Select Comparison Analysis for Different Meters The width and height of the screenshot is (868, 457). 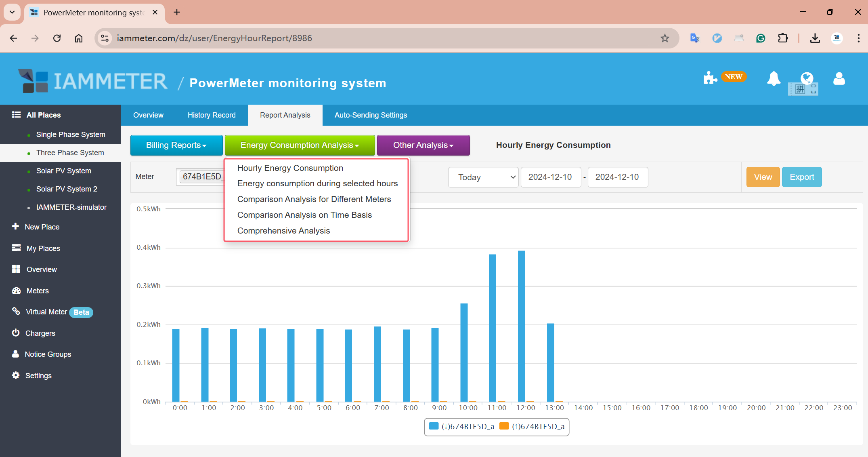pos(314,199)
